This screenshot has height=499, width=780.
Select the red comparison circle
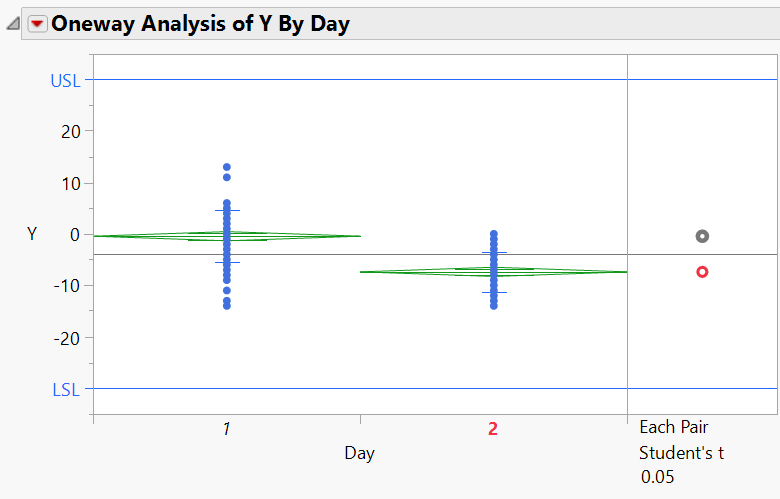(x=702, y=271)
